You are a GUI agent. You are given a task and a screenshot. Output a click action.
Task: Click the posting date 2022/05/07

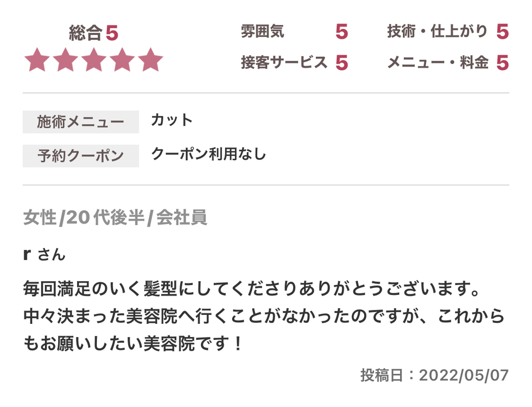[464, 375]
